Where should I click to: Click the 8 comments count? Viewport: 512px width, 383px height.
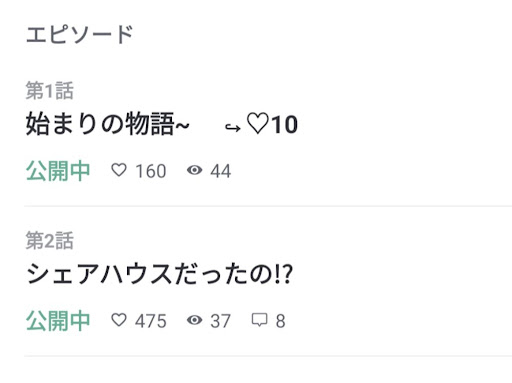point(280,321)
